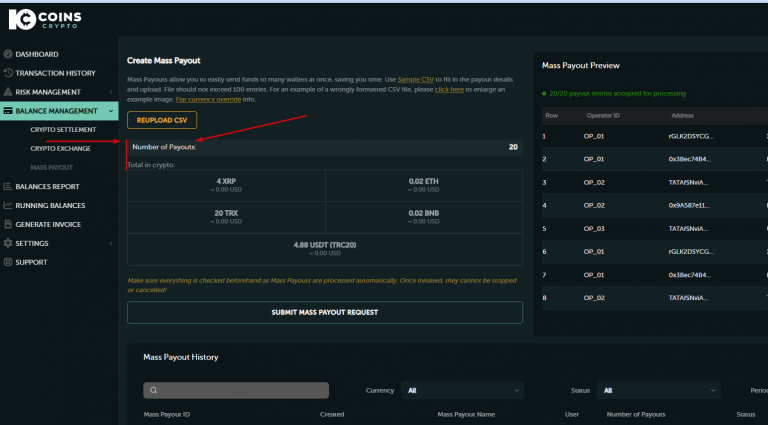Click the Generate Invoice document icon
The height and width of the screenshot is (425, 768).
click(8, 224)
